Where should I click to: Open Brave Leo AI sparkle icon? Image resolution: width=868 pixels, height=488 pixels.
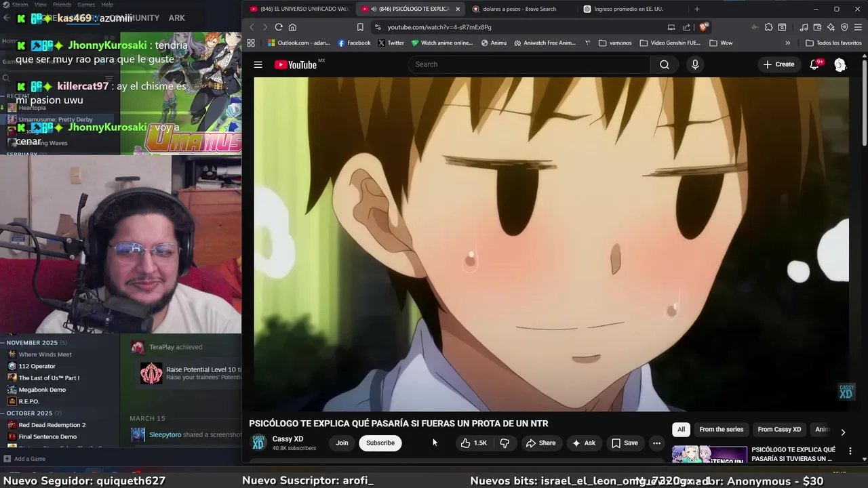[x=831, y=27]
